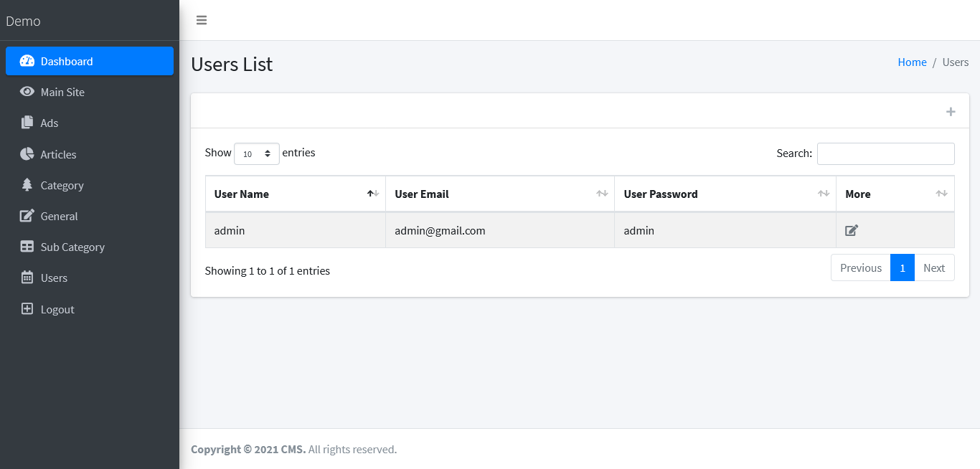
Task: Click the calendar icon beside Users
Action: point(27,278)
